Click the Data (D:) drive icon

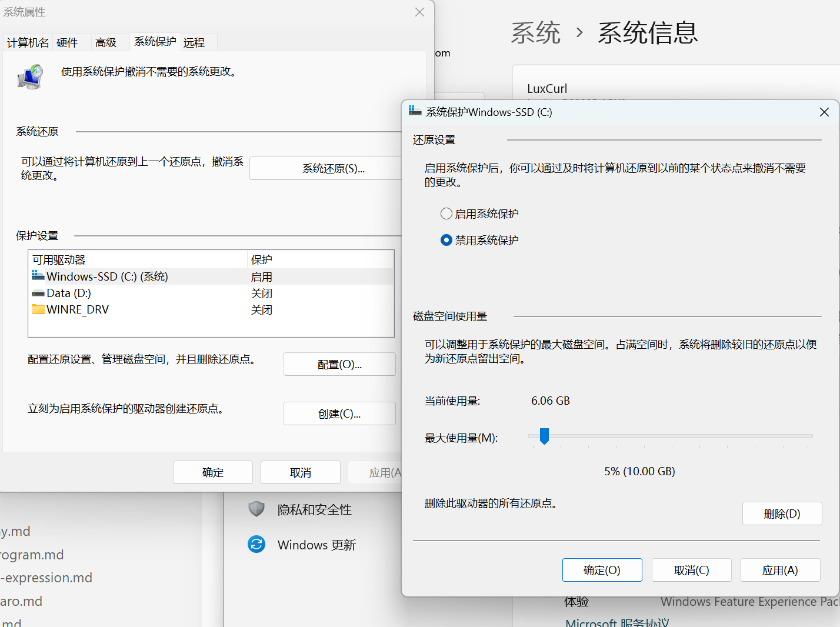(38, 293)
